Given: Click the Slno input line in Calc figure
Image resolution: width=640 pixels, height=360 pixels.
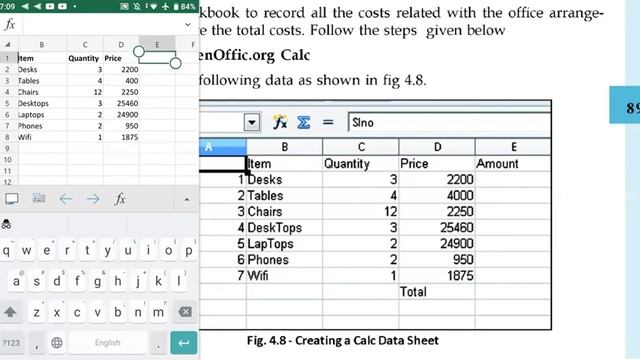Looking at the screenshot, I should click(x=449, y=122).
